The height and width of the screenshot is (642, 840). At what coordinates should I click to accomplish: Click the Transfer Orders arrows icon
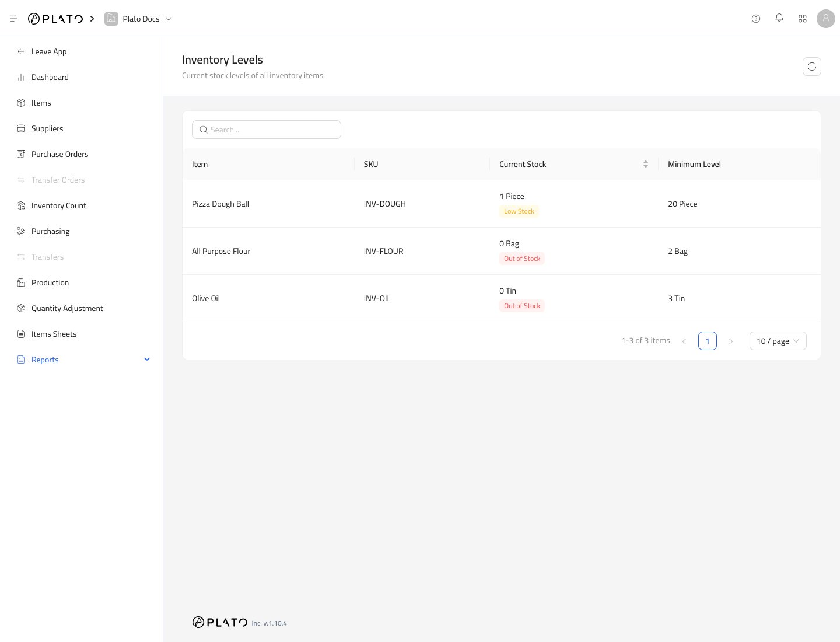21,180
